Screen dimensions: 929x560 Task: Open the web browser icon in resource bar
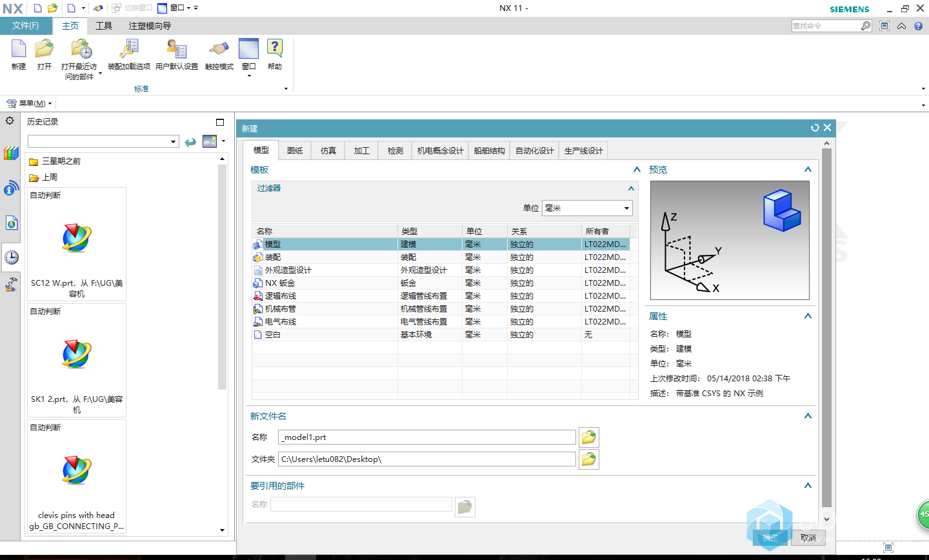click(11, 223)
